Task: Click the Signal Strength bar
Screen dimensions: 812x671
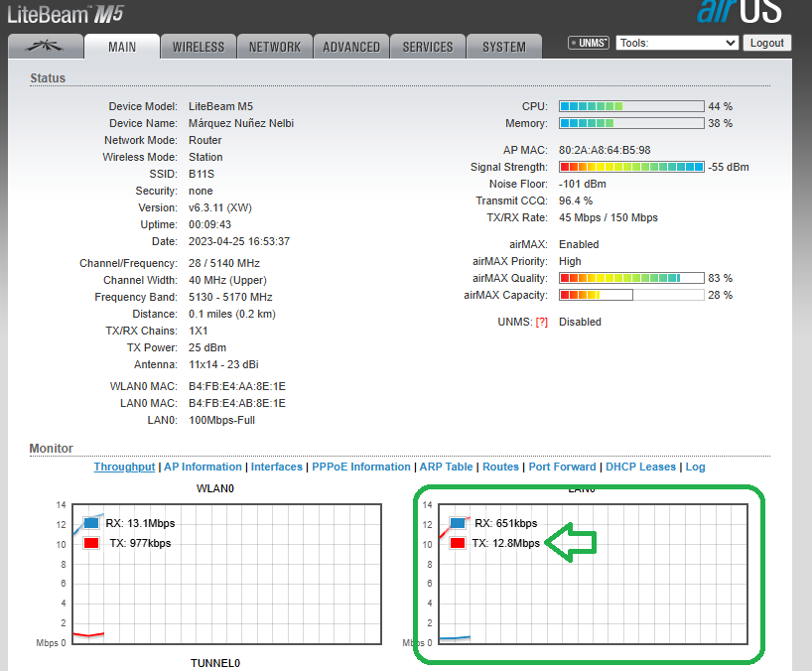Action: 631,167
